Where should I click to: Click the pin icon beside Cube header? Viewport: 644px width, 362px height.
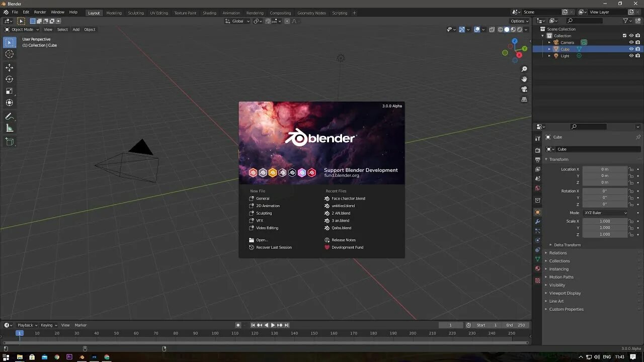coord(638,137)
